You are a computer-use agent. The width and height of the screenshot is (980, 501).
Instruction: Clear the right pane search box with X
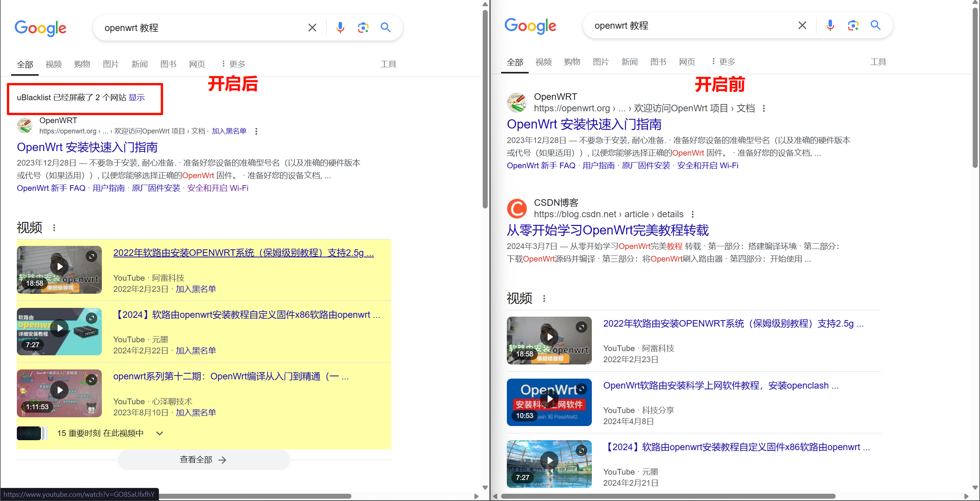click(802, 26)
